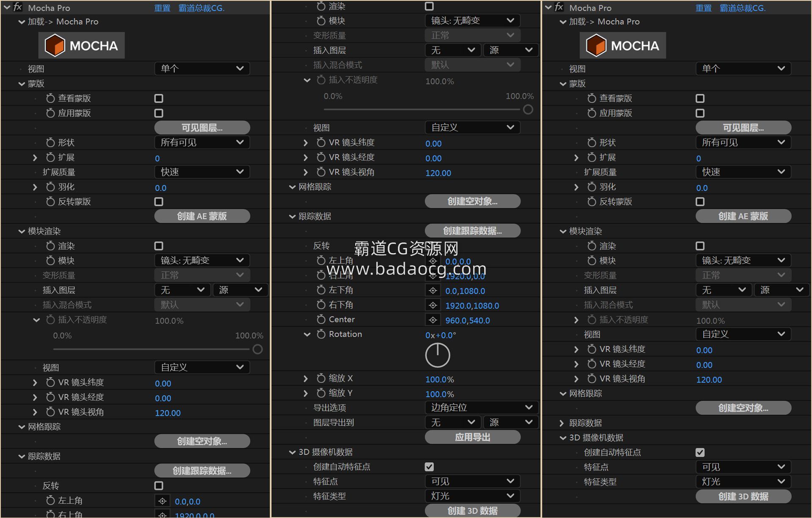Enable the 反转 checkbox in left panel
Viewport: 812px width, 518px height.
coord(159,485)
